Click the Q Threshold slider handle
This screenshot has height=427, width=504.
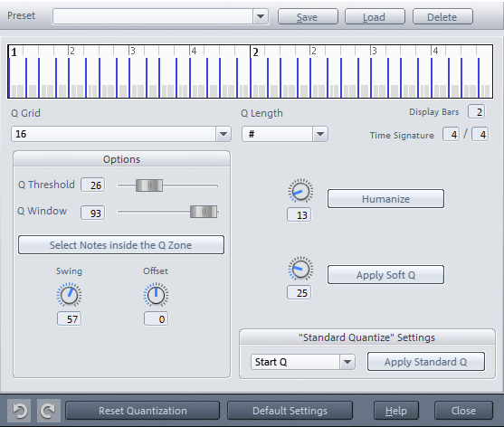coord(149,185)
